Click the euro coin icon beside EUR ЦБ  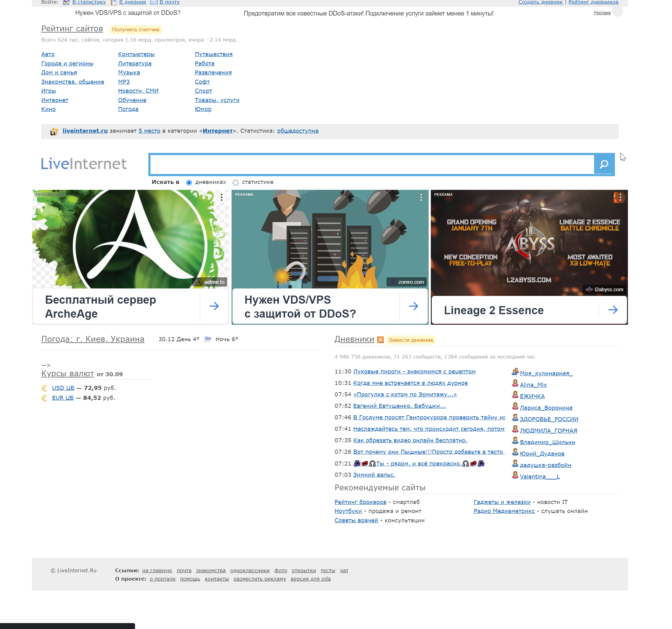(x=44, y=398)
